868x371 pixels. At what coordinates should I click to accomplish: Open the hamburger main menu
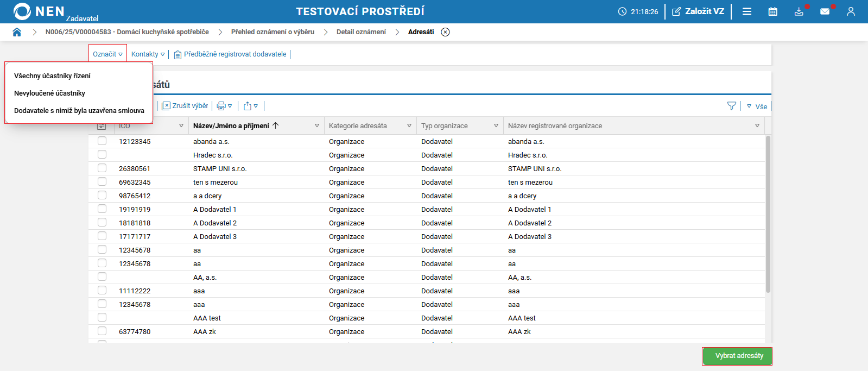[747, 11]
